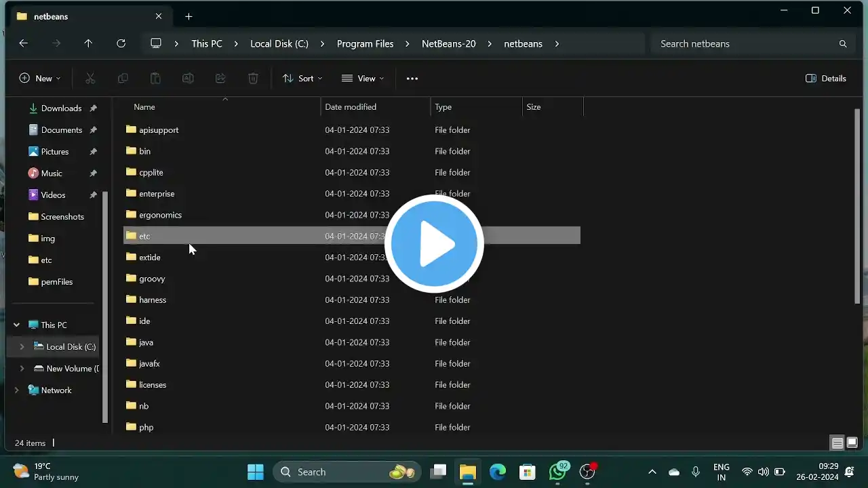The image size is (868, 488).
Task: Open Screenshots in the sidebar
Action: point(62,217)
